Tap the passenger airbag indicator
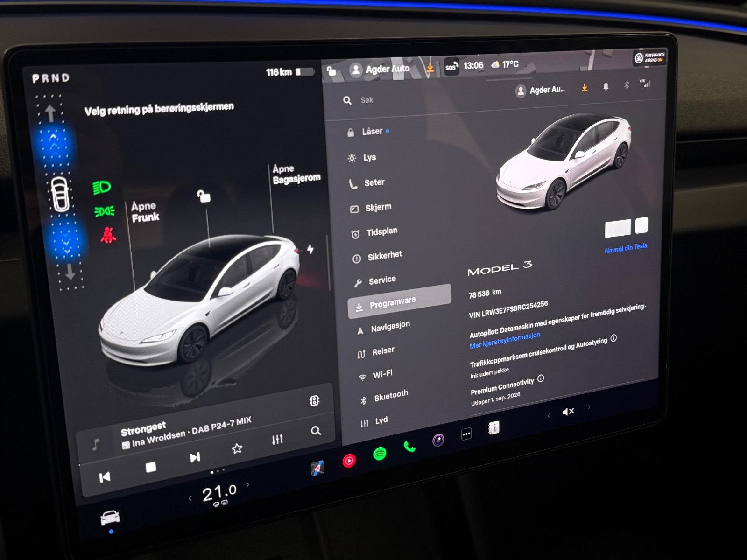Viewport: 747px width, 560px height. point(649,58)
